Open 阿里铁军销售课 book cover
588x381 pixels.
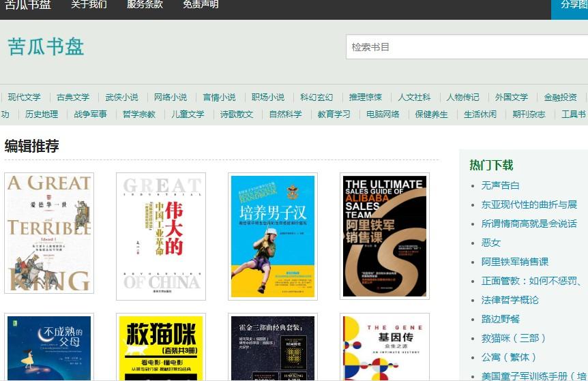pos(384,236)
